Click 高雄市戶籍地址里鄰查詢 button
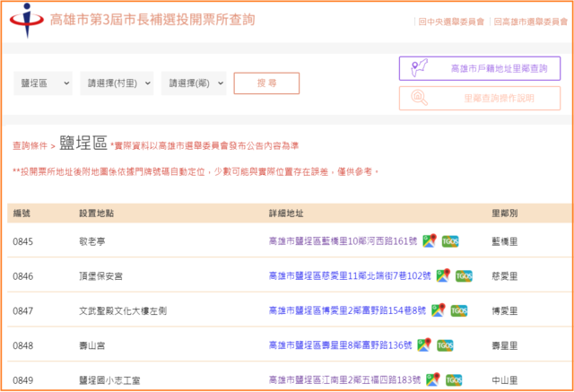The image size is (574, 392). (x=480, y=68)
